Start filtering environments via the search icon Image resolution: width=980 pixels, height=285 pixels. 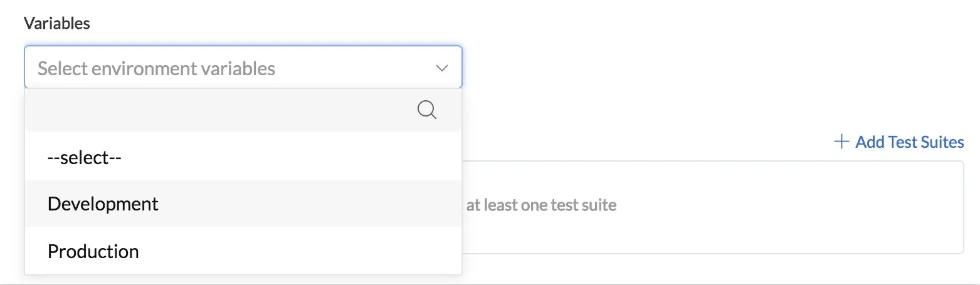coord(427,110)
